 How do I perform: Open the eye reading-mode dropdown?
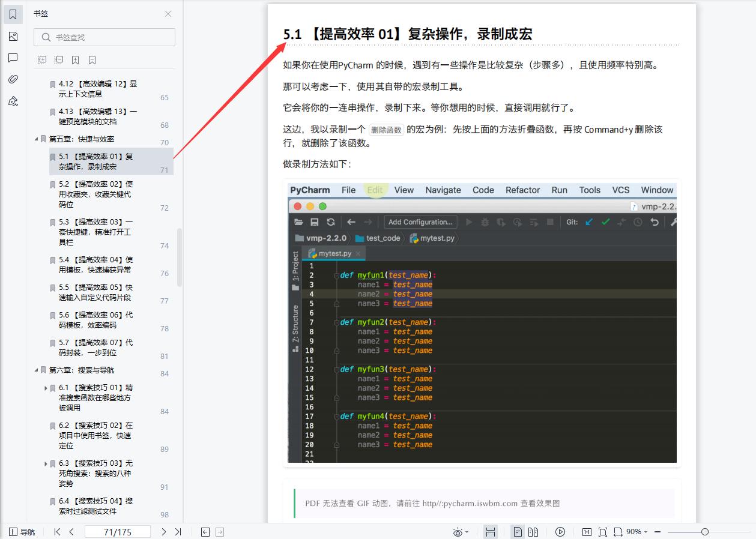pyautogui.click(x=459, y=532)
